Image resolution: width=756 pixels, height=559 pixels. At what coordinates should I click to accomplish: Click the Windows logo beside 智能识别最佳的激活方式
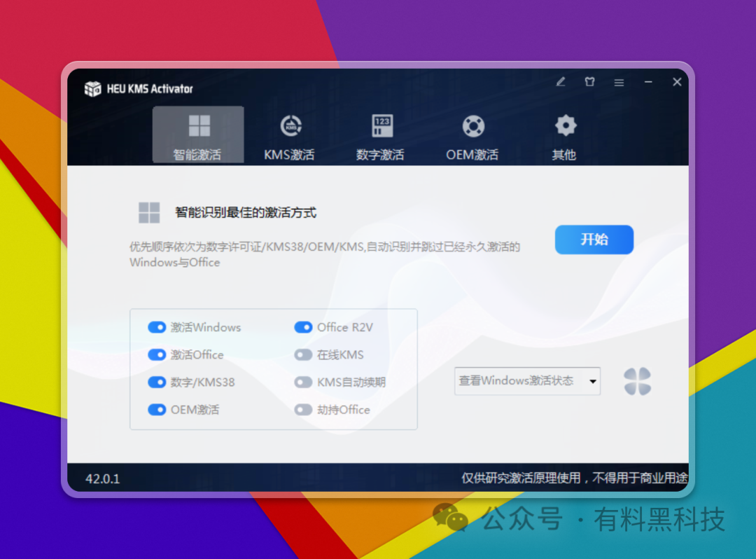click(149, 212)
